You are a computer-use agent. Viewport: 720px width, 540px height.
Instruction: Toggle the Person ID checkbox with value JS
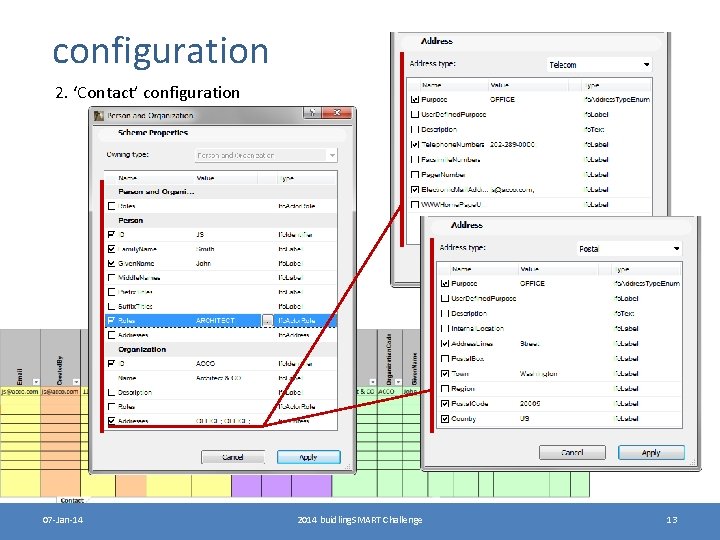(111, 235)
